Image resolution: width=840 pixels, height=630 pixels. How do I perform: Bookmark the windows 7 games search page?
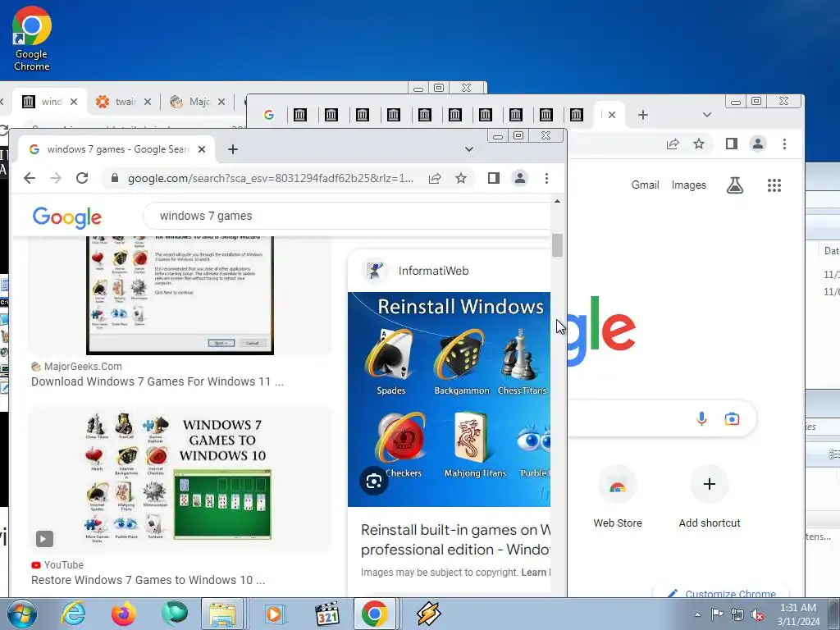(461, 178)
